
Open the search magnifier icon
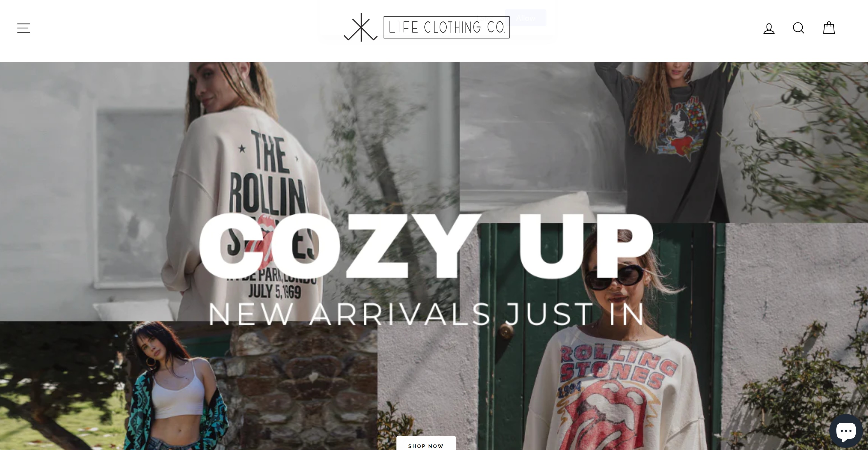pyautogui.click(x=798, y=28)
